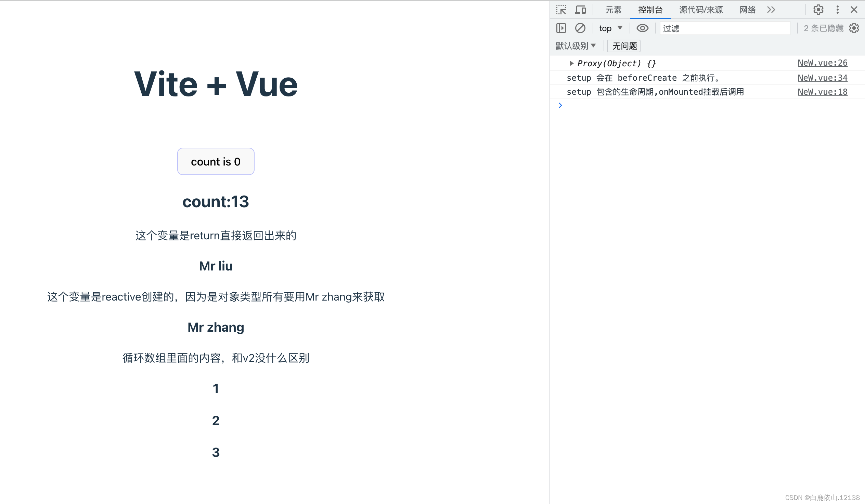Click the live expression eye icon

(x=642, y=28)
